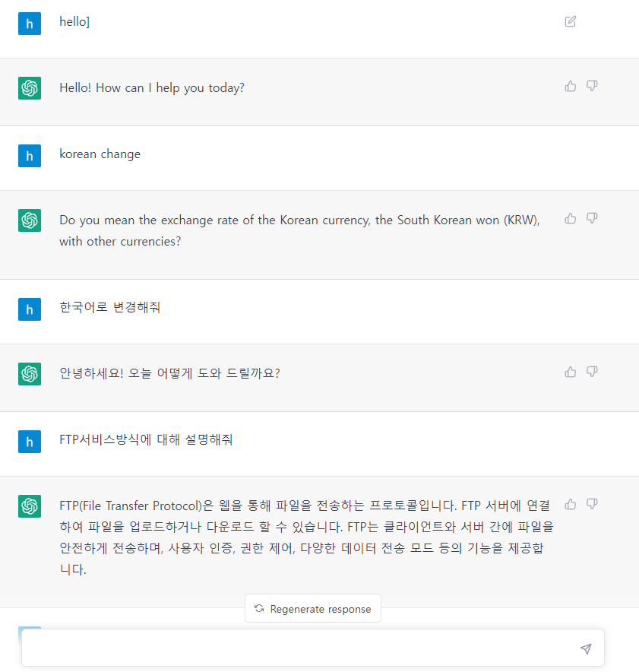The width and height of the screenshot is (639, 672).
Task: Click the edit pencil icon on hello message
Action: tap(570, 22)
